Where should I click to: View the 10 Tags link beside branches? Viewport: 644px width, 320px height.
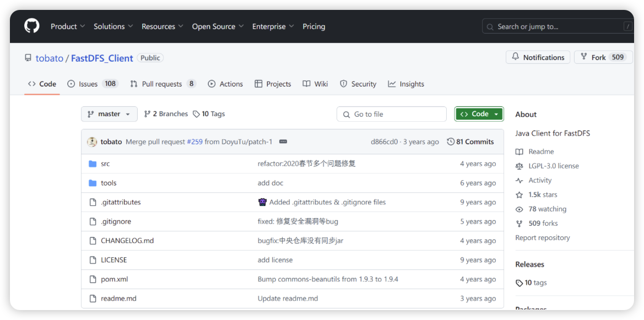point(209,114)
